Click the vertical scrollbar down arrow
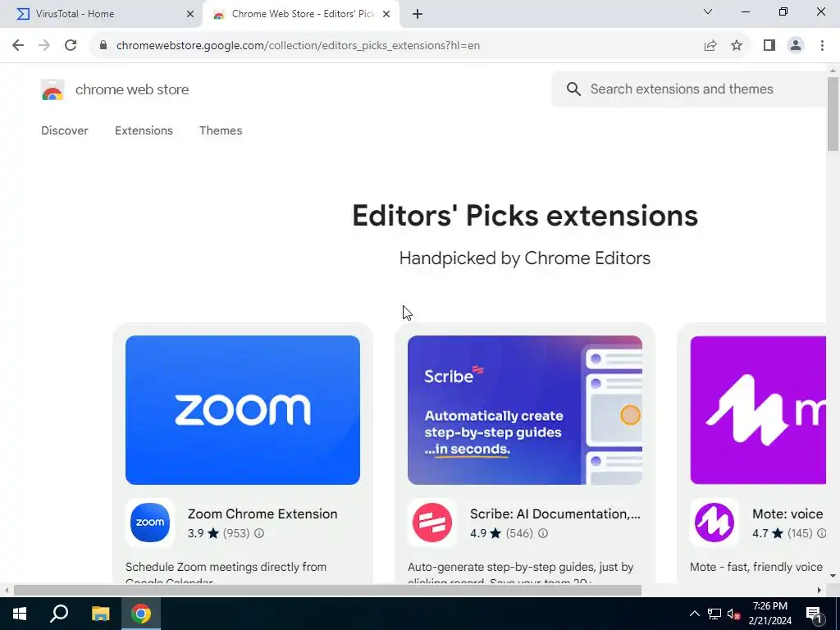The height and width of the screenshot is (630, 840). point(833,576)
